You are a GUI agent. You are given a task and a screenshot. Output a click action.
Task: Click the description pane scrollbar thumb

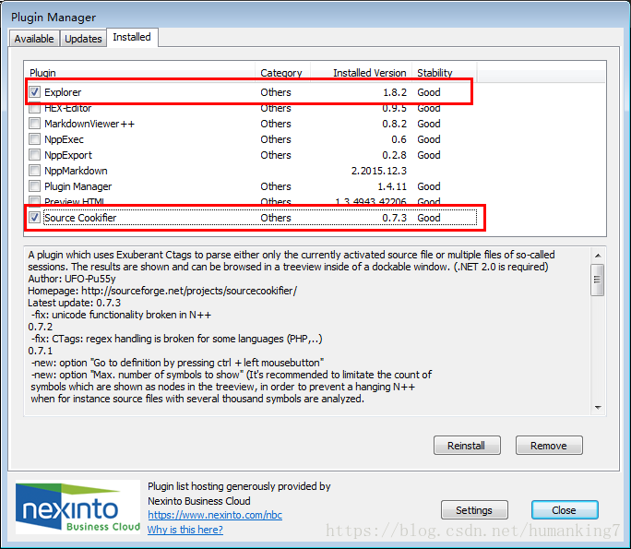[x=598, y=281]
